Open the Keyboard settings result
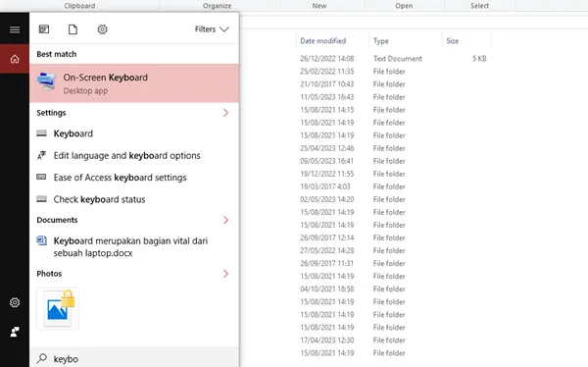 pyautogui.click(x=134, y=133)
